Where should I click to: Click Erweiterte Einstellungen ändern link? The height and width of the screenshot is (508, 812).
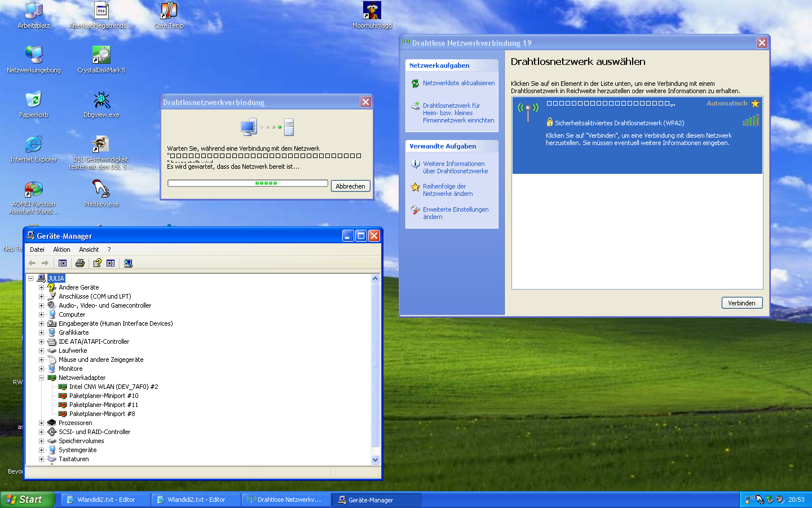(x=456, y=213)
